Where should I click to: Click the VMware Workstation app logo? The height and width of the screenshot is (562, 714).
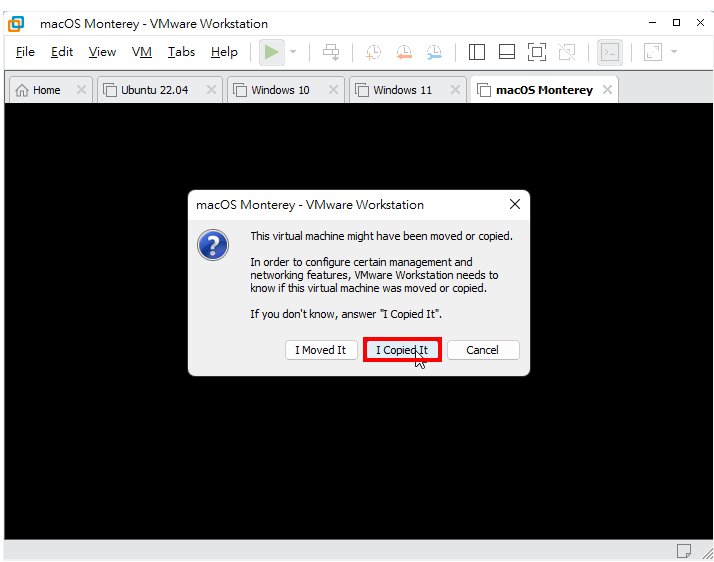pyautogui.click(x=16, y=24)
